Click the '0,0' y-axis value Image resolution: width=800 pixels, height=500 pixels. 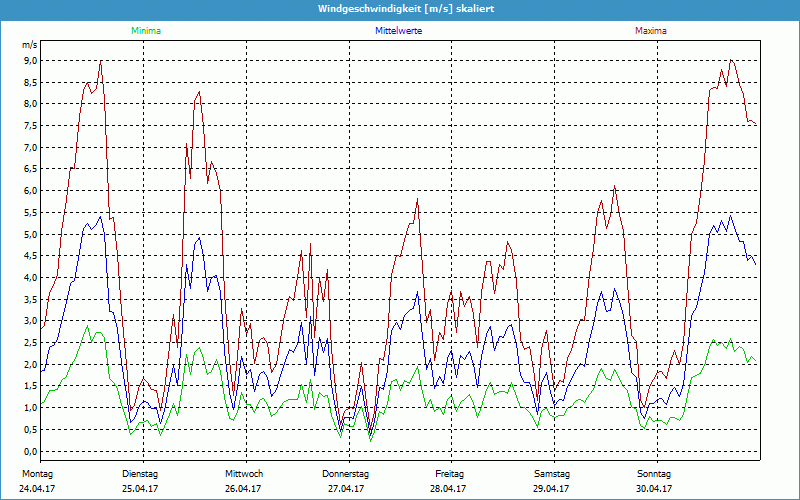coord(31,452)
